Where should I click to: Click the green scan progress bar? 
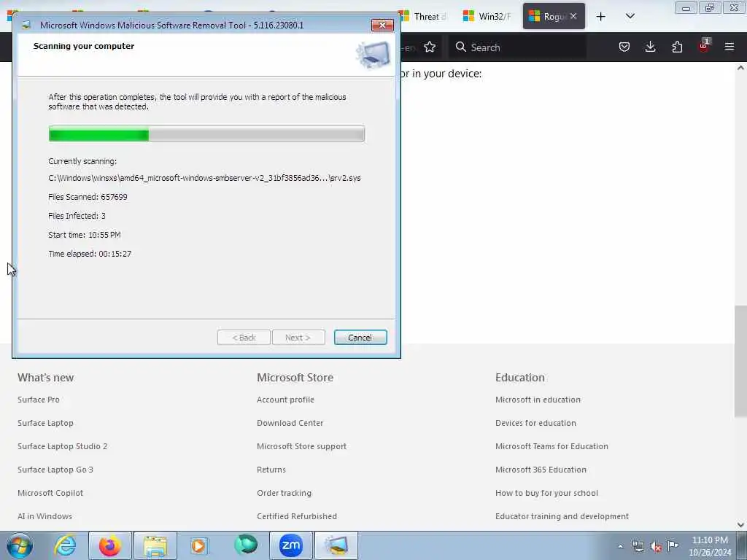click(206, 134)
